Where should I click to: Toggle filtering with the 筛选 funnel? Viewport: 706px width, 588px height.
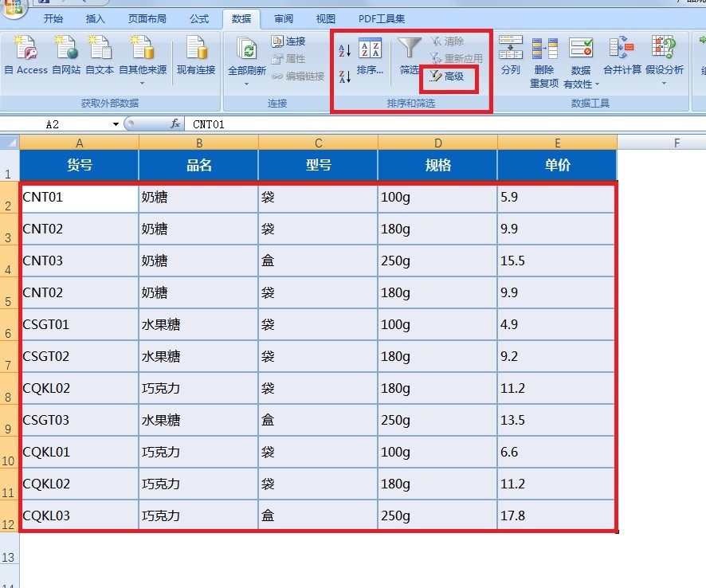[408, 49]
